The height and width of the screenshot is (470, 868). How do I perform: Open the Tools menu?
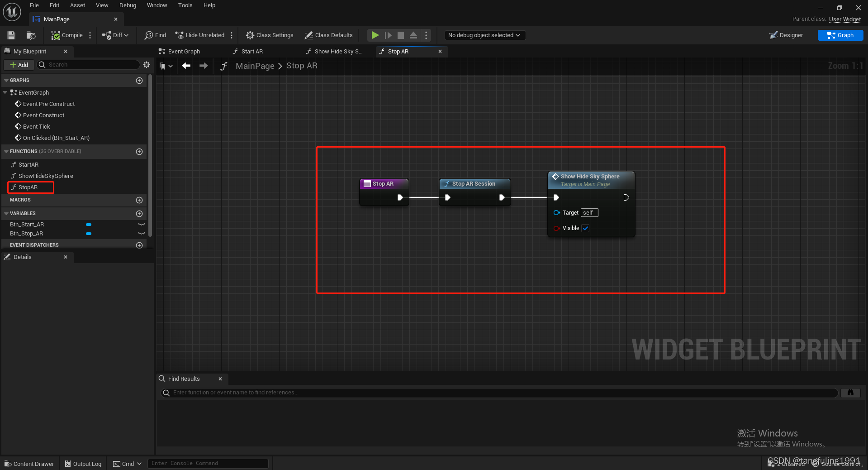point(185,5)
